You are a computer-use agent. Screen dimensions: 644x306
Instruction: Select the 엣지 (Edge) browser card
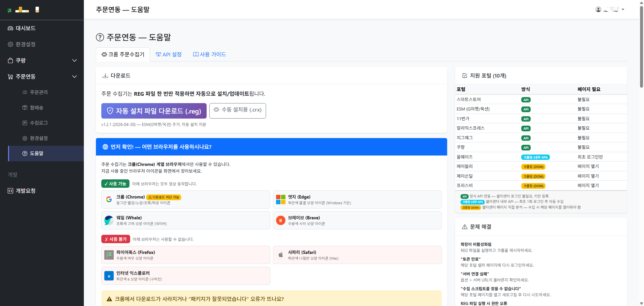point(357,200)
